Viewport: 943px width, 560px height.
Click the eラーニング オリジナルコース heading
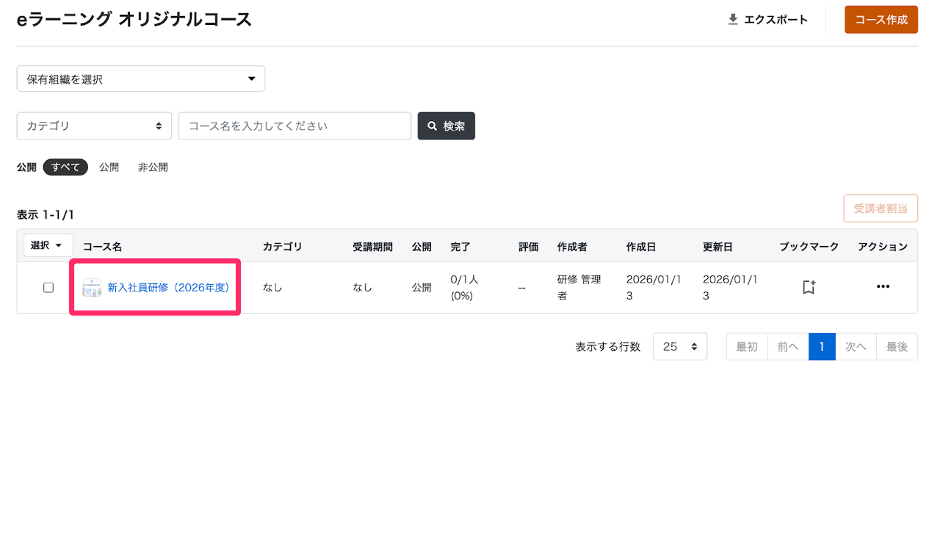click(x=134, y=20)
